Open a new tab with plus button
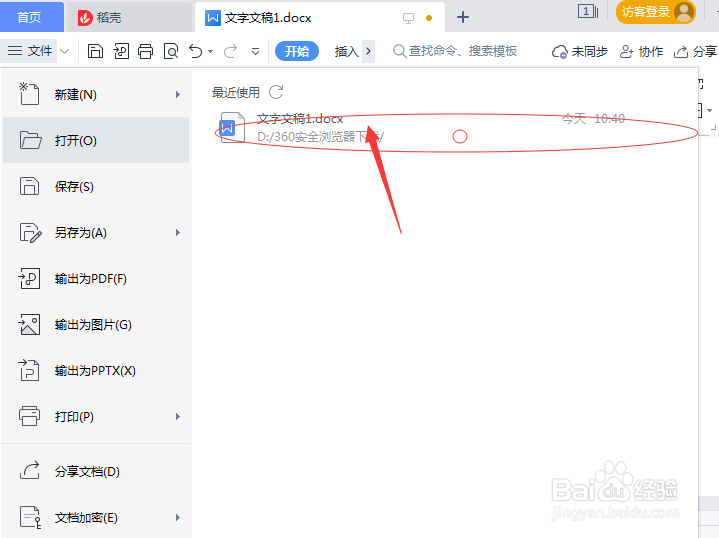The width and height of the screenshot is (719, 538). click(463, 17)
